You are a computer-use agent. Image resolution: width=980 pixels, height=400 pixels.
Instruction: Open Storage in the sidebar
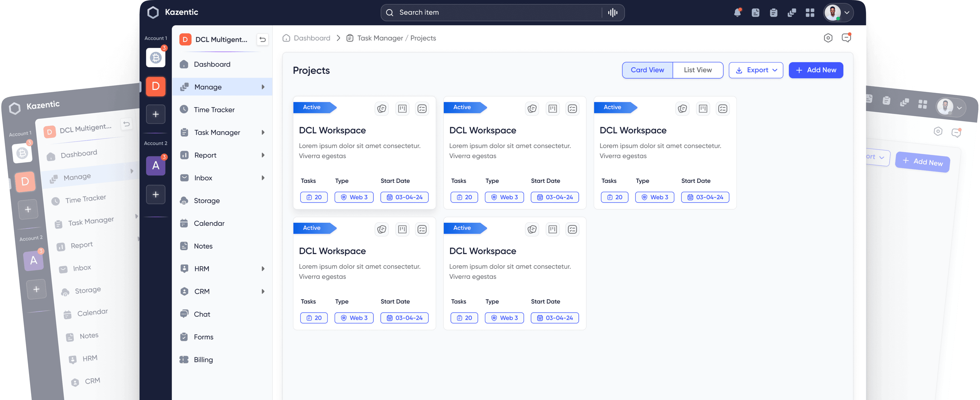click(222, 201)
